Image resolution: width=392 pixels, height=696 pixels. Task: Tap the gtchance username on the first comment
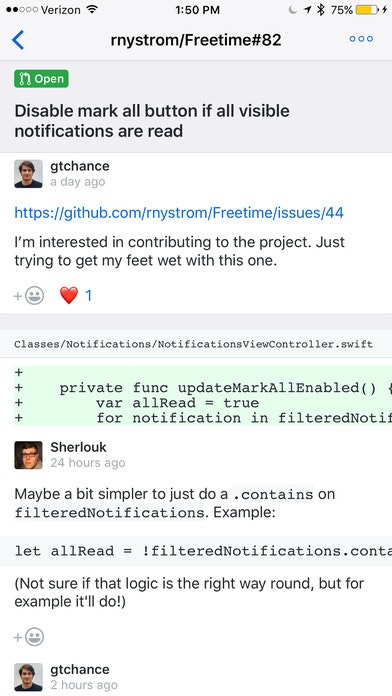coord(79,166)
